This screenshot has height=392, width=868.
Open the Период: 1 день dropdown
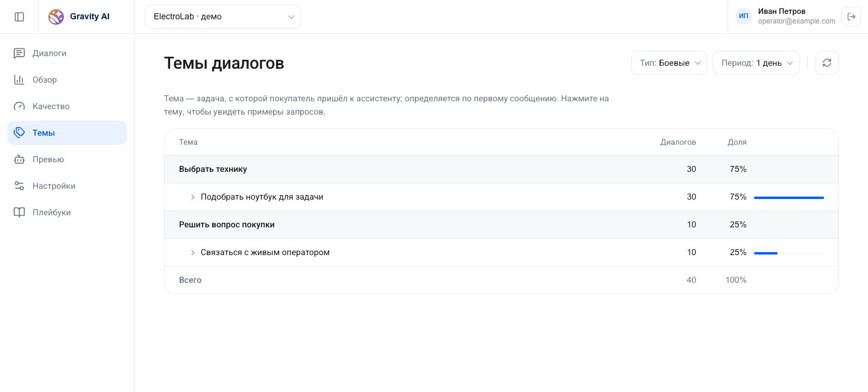(x=756, y=63)
